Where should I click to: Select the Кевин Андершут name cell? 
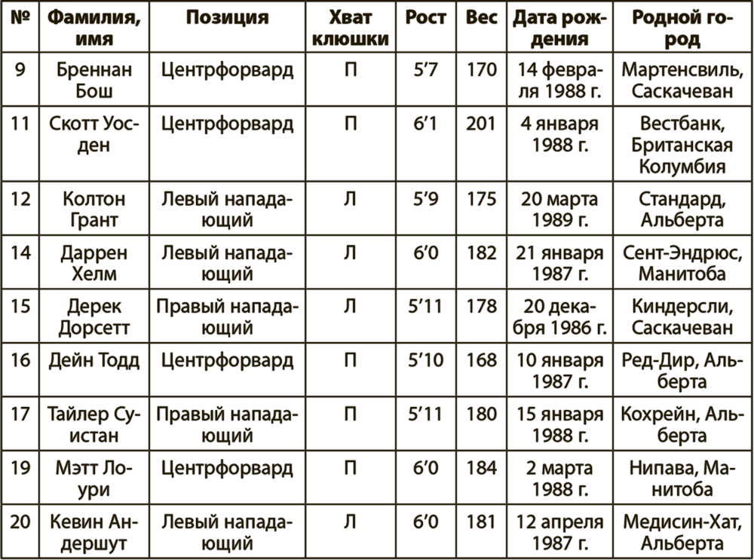[94, 532]
